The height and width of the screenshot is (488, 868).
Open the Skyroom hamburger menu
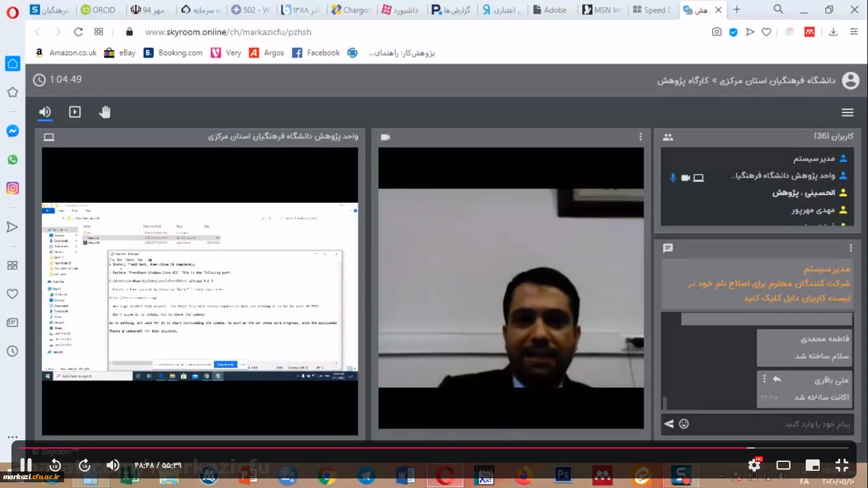(847, 112)
